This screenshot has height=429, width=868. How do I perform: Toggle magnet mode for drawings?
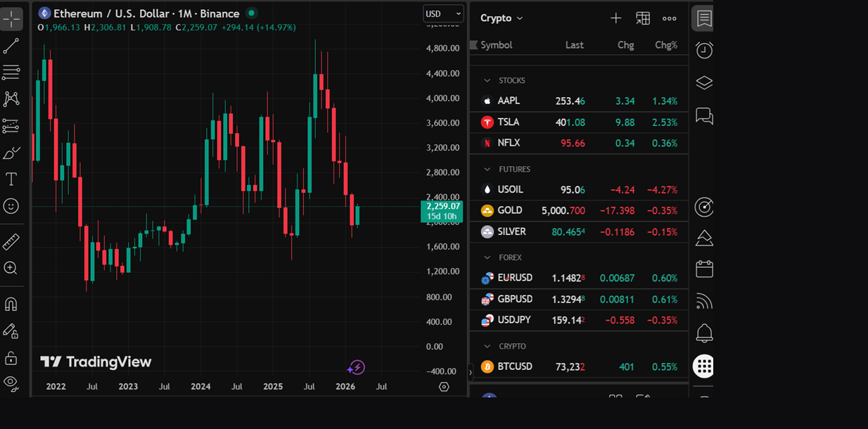pos(11,304)
